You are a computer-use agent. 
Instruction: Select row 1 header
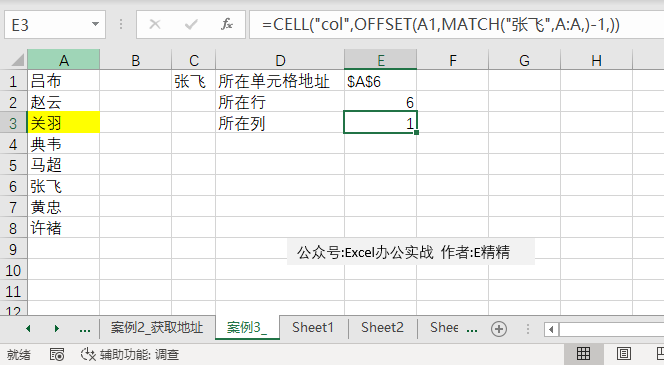[14, 80]
